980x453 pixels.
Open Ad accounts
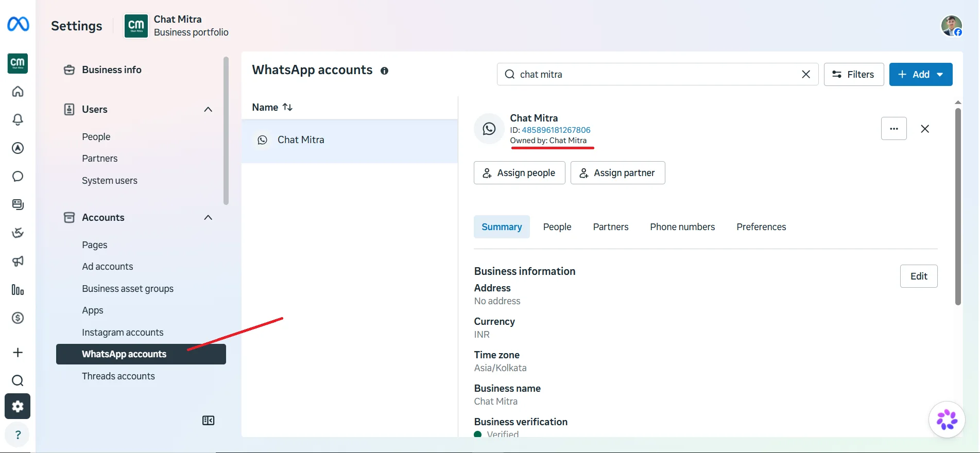[x=108, y=266]
